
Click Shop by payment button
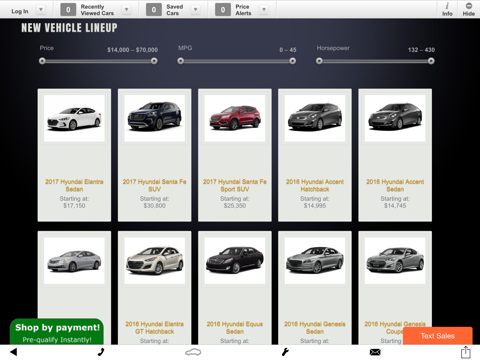click(x=57, y=332)
